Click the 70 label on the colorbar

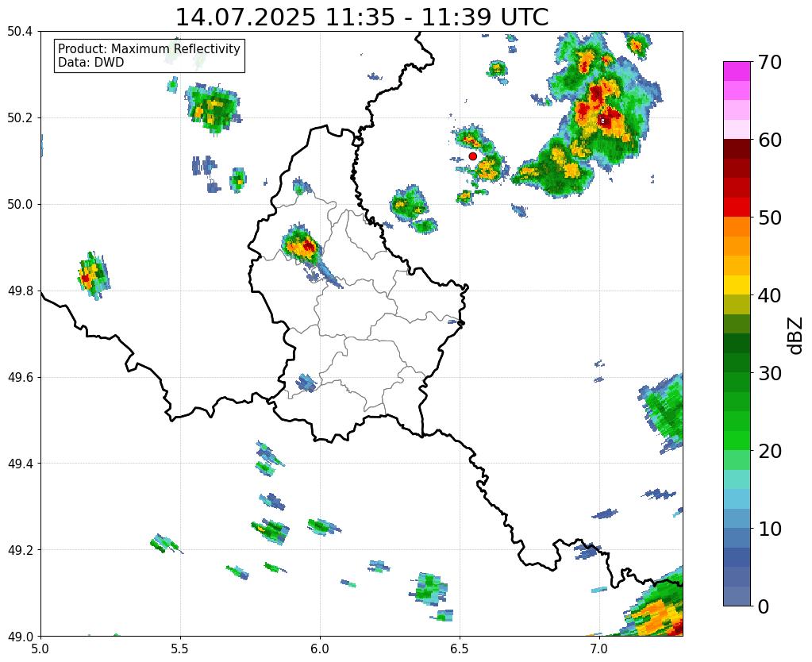click(x=769, y=62)
